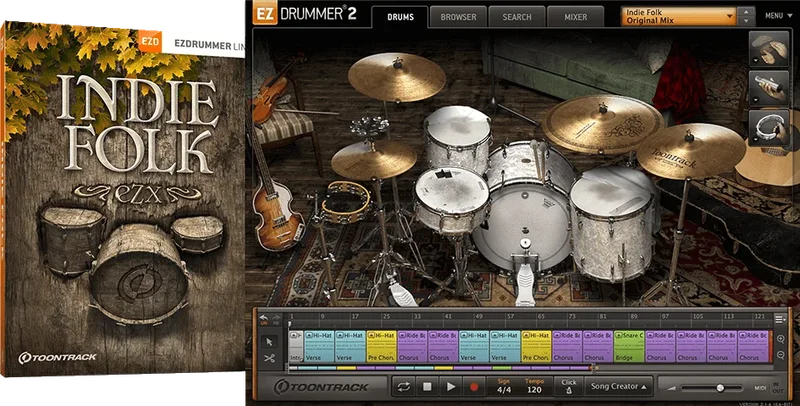Undo the last song track edit
This screenshot has width=800, height=406.
point(264,319)
